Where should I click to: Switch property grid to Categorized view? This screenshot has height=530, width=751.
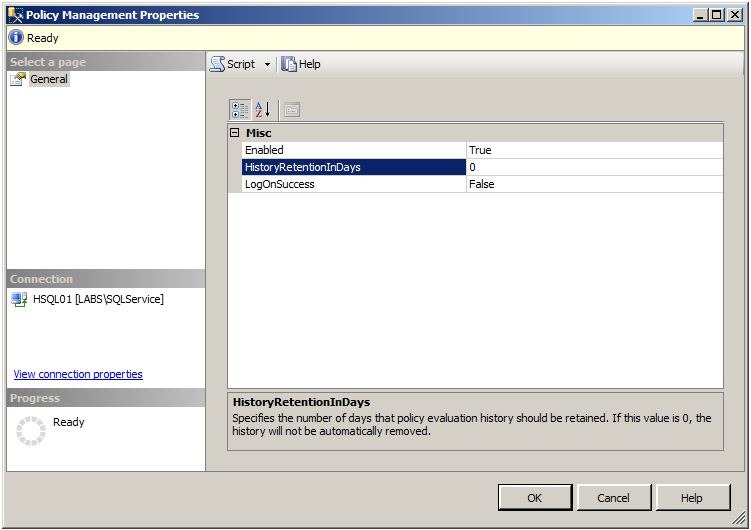click(x=239, y=110)
